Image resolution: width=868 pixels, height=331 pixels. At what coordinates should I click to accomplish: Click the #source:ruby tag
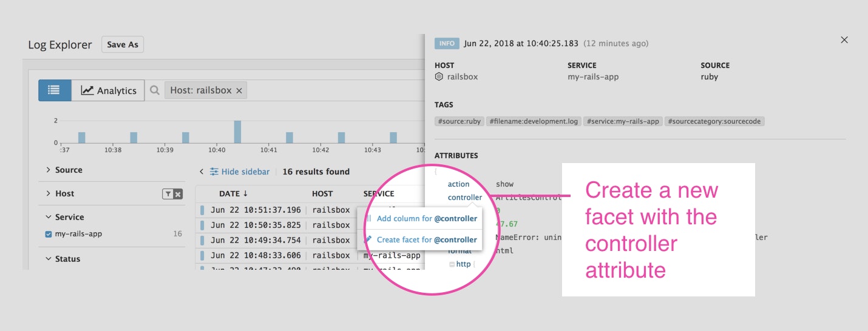coord(459,121)
